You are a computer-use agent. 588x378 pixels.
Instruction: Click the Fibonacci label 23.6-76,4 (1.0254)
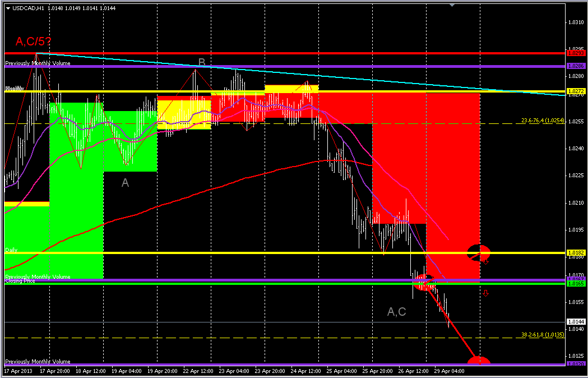tap(543, 121)
